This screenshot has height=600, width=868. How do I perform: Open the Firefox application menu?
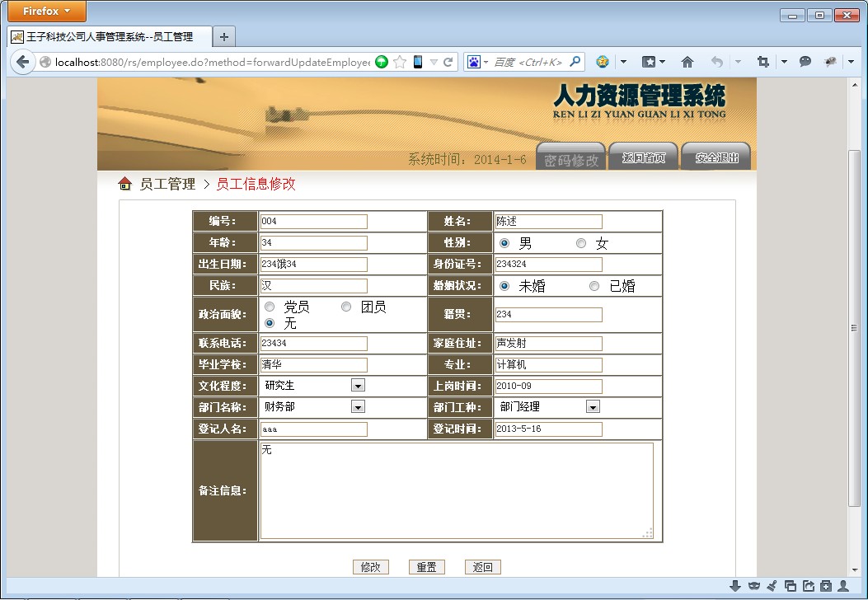tap(46, 11)
